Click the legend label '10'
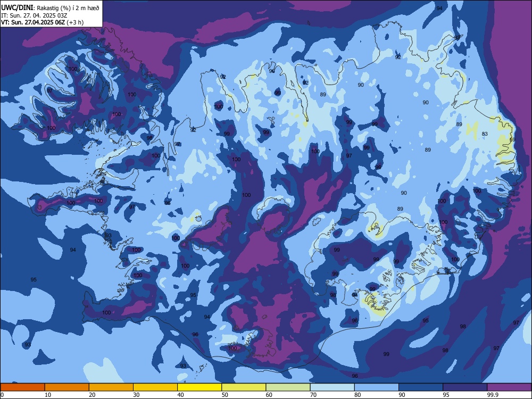Viewport: 532px width, 399px height. [x=48, y=395]
